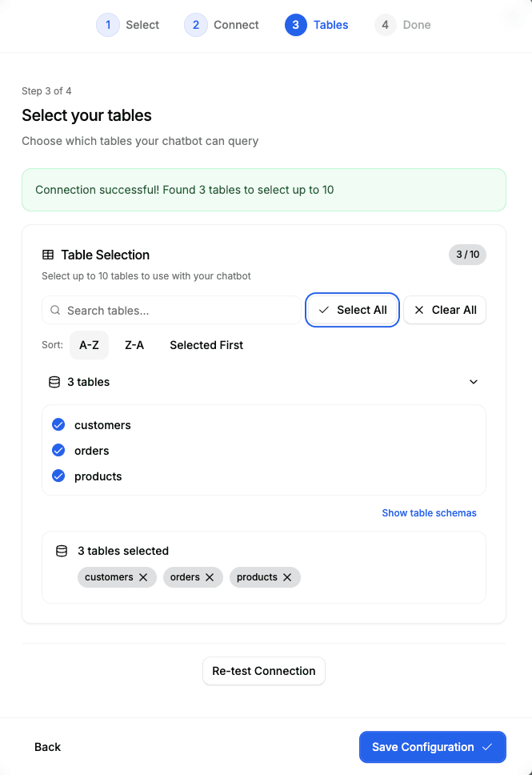This screenshot has height=775, width=532.
Task: Select the Done step in the stepper
Action: pos(402,25)
